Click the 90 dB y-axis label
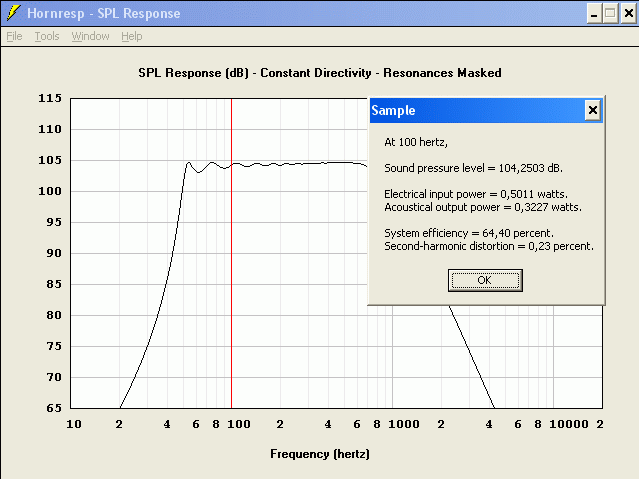Screen dimensions: 639x479 click(54, 253)
